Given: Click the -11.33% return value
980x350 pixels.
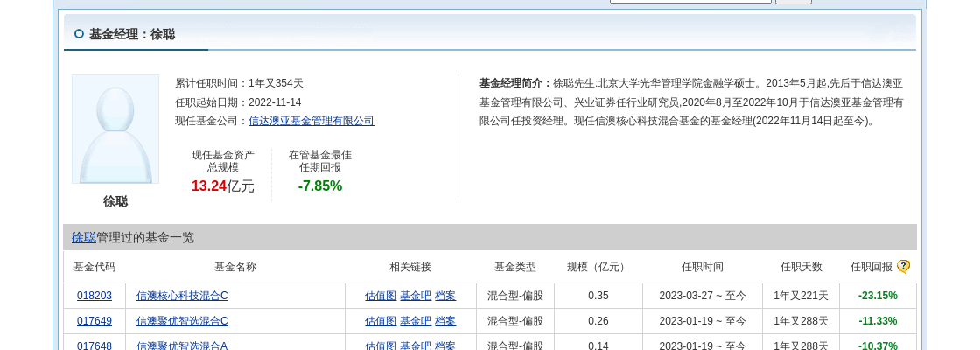Looking at the screenshot, I should click(x=878, y=321).
